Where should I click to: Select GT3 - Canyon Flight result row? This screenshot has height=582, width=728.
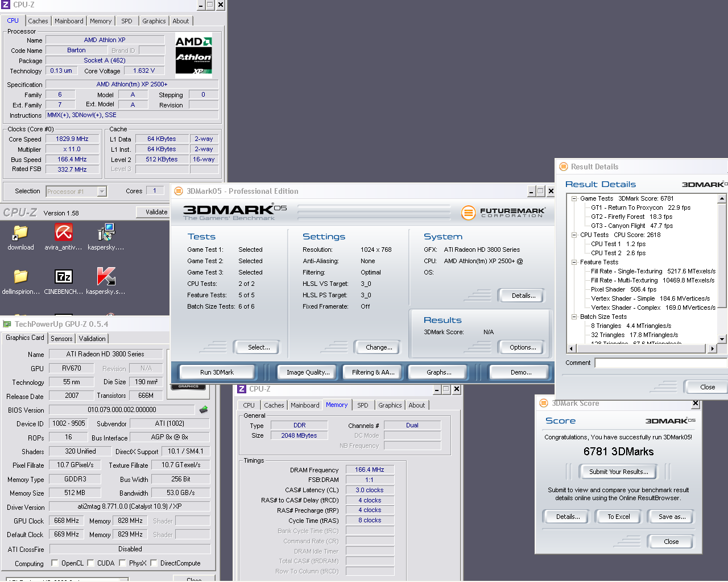coord(631,226)
